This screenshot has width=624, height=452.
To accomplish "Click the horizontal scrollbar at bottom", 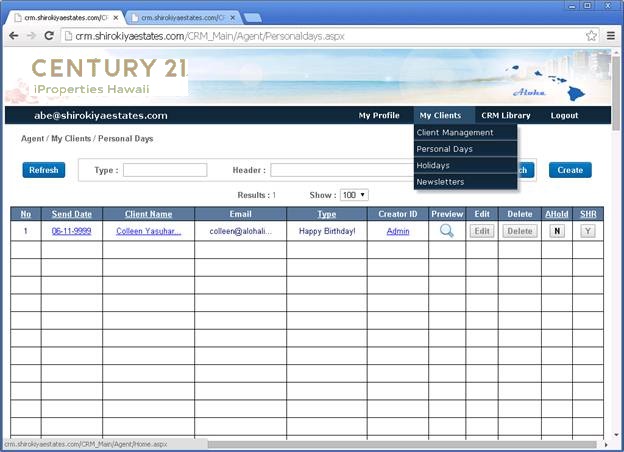I will coord(402,444).
